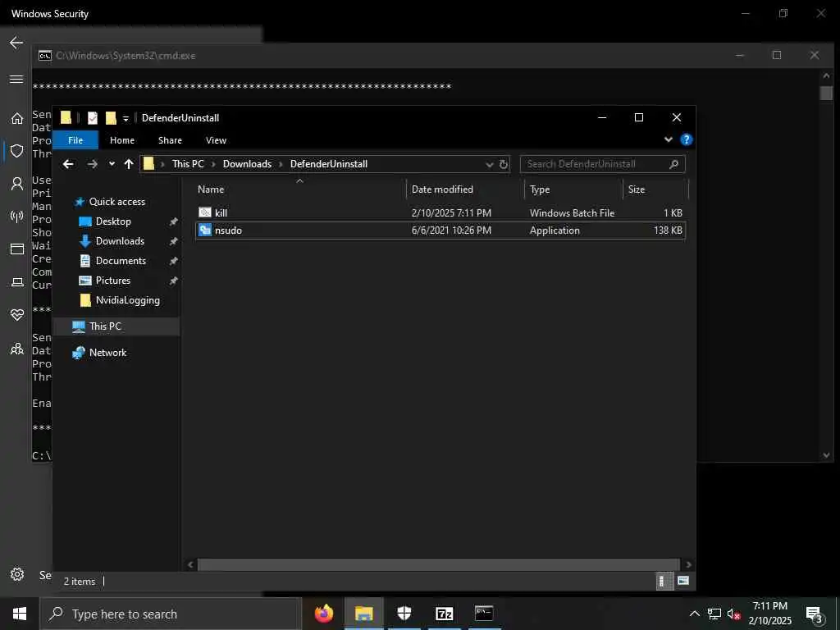The width and height of the screenshot is (840, 630).
Task: Open the File menu tab
Action: tap(75, 140)
